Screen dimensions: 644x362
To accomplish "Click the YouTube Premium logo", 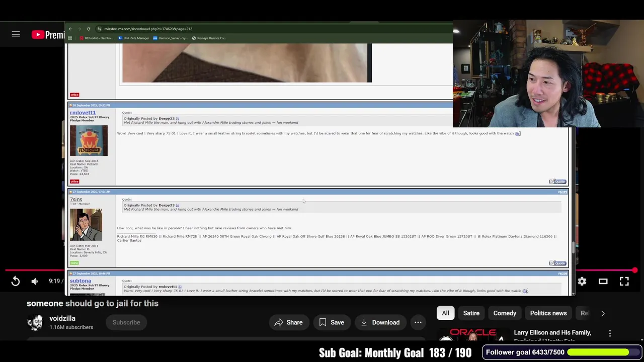I will click(x=48, y=34).
